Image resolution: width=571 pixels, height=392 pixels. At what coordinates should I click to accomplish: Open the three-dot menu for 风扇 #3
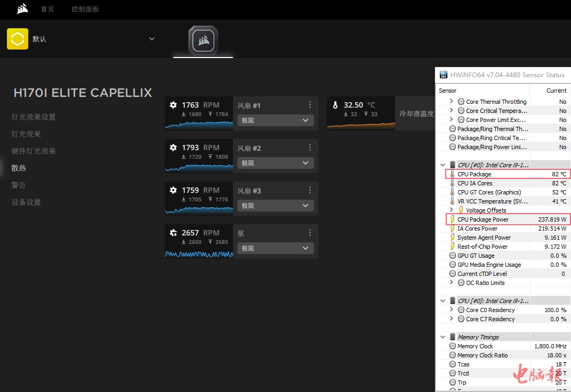[310, 190]
